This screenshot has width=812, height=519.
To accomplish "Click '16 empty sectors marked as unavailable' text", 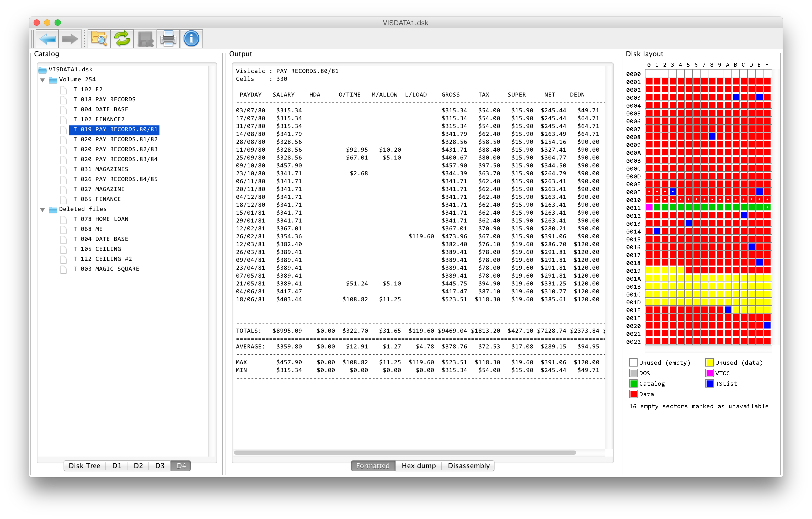I will click(698, 406).
